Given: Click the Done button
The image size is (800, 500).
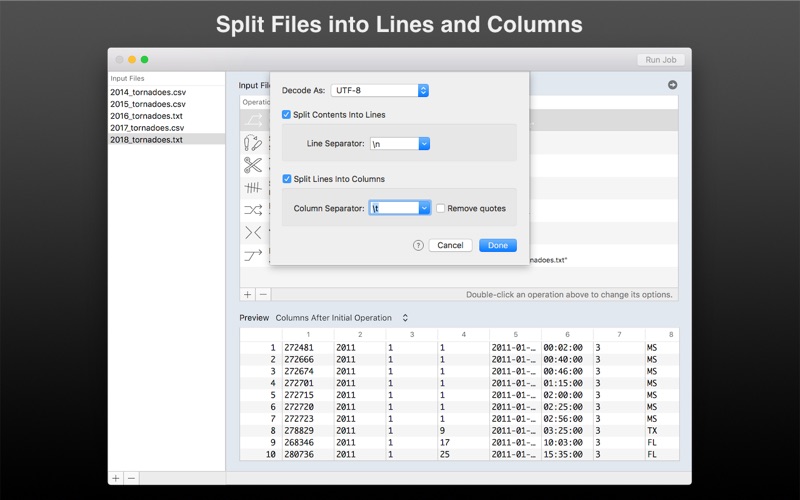Looking at the screenshot, I should (497, 245).
